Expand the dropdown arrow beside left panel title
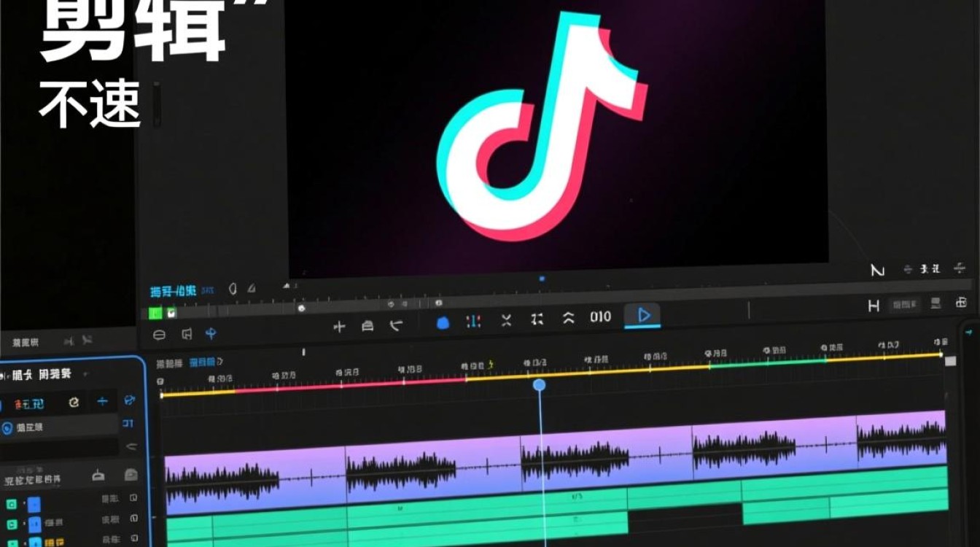 pos(85,375)
